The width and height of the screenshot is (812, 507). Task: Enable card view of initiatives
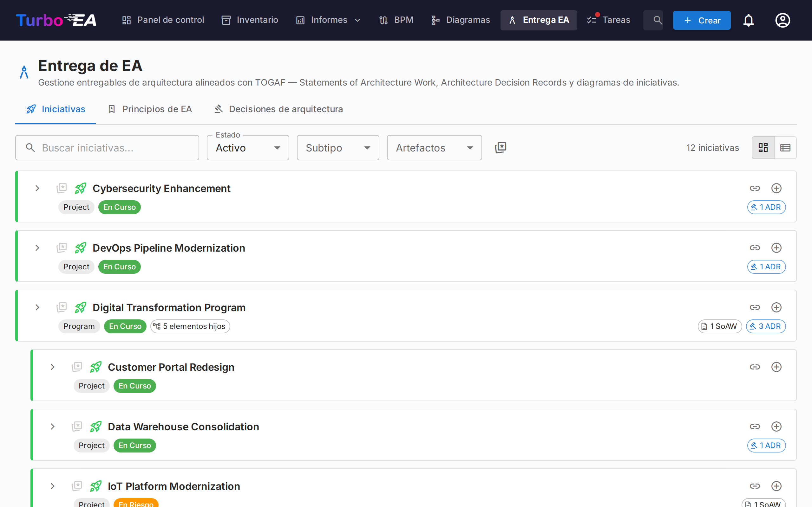763,147
